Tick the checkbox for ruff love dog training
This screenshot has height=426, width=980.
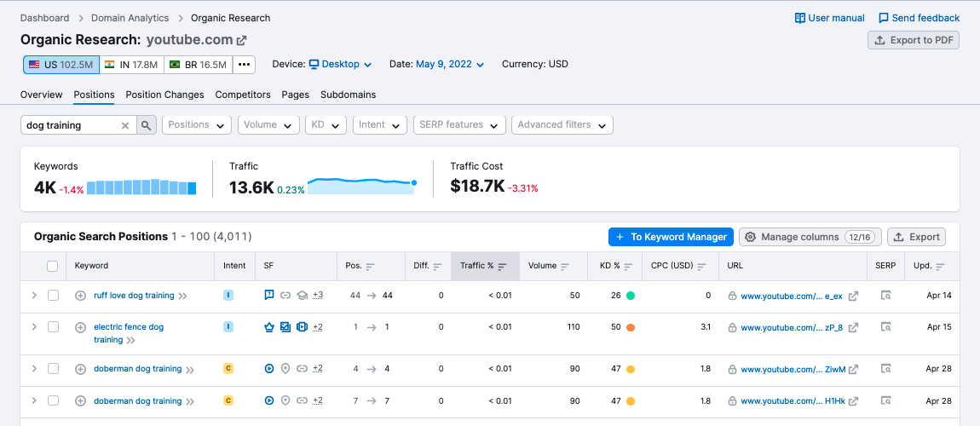53,296
